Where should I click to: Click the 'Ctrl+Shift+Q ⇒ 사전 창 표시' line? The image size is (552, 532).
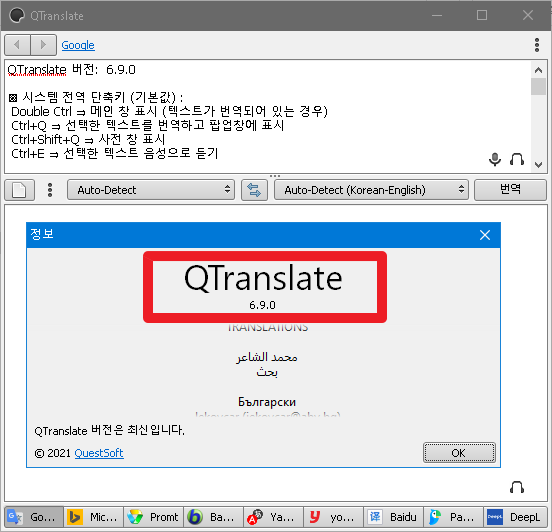coord(88,139)
